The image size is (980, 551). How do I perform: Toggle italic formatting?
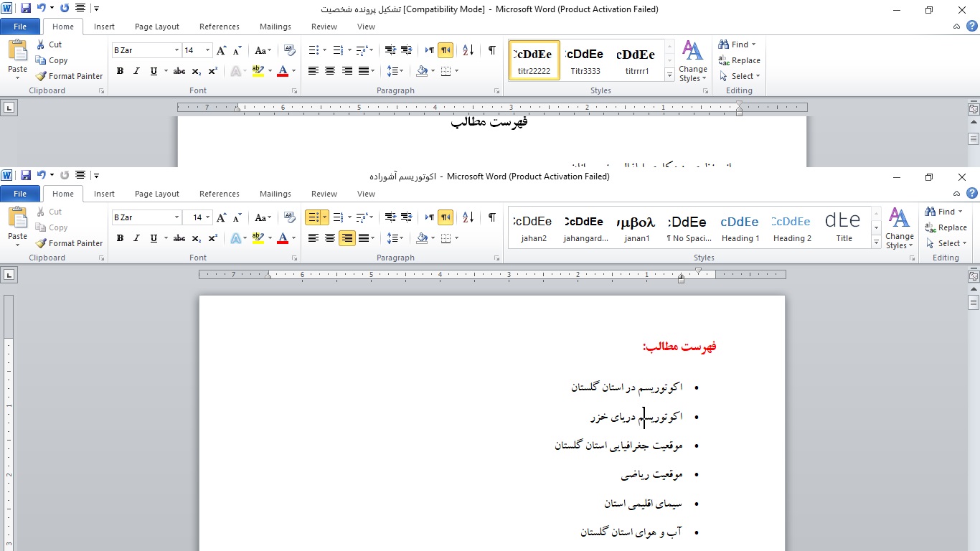pos(136,238)
